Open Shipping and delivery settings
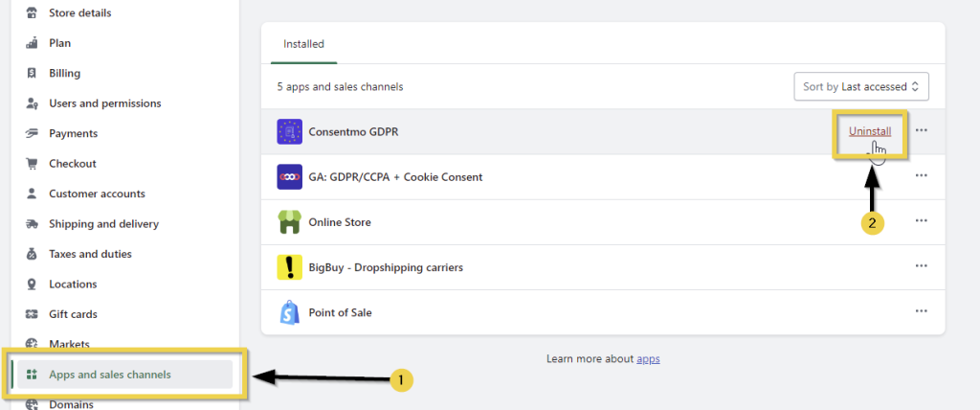The image size is (980, 410). point(103,224)
